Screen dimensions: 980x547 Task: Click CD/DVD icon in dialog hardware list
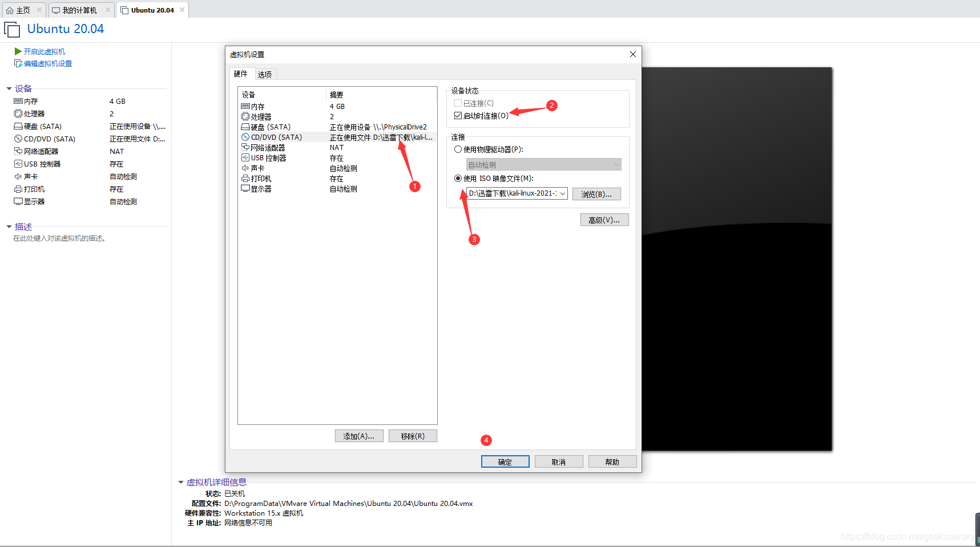pyautogui.click(x=245, y=137)
